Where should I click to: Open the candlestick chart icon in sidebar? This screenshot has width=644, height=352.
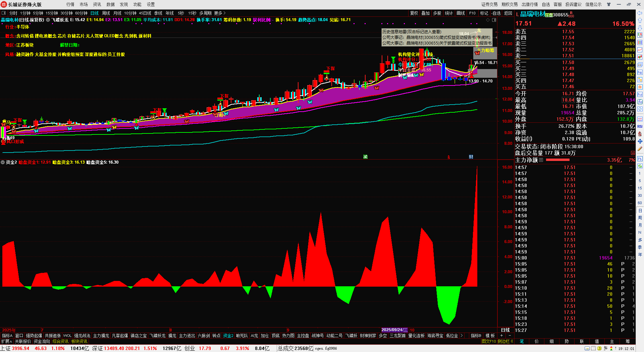640,57
